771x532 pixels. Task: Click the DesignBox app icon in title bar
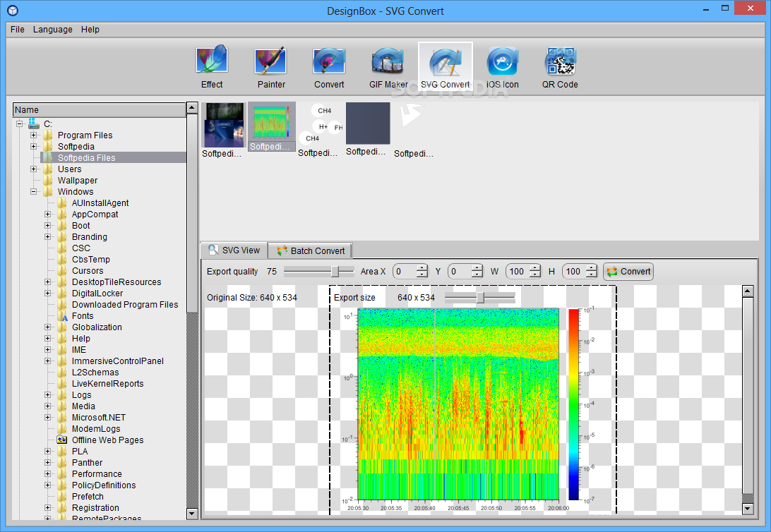click(13, 11)
